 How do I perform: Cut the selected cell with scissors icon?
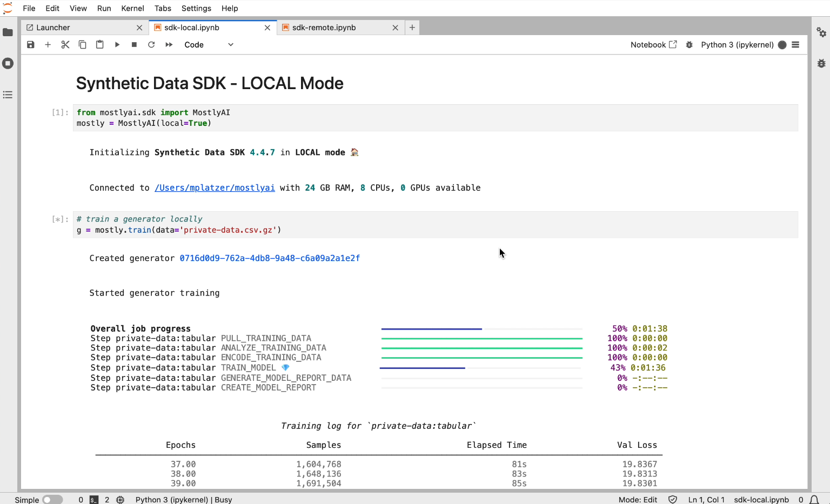pyautogui.click(x=65, y=45)
